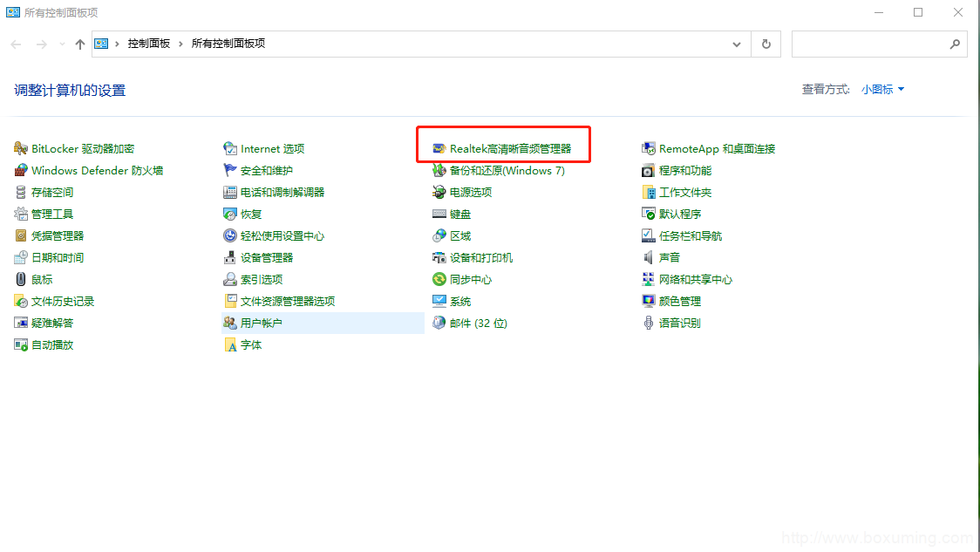Click 轻松使用设置中心 icon
Viewport: 980px width, 552px height.
(x=230, y=235)
